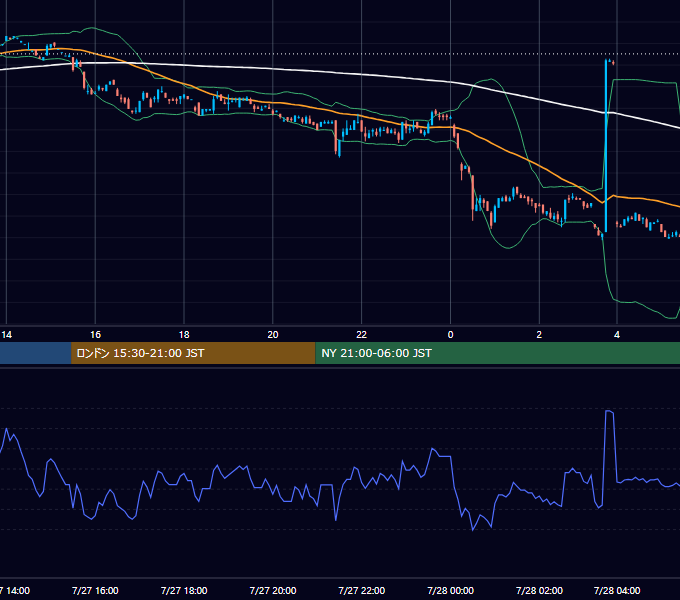Click the London session band 15:30-21:00 JST
680x600 pixels.
(193, 353)
